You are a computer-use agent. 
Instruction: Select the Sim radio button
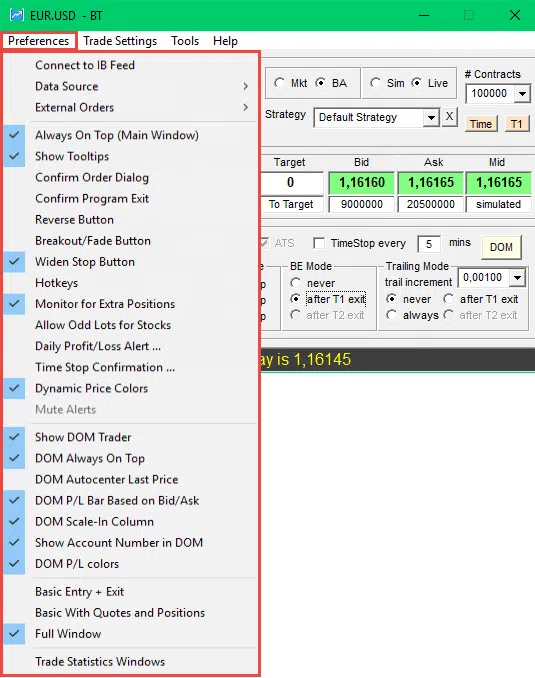coord(375,83)
